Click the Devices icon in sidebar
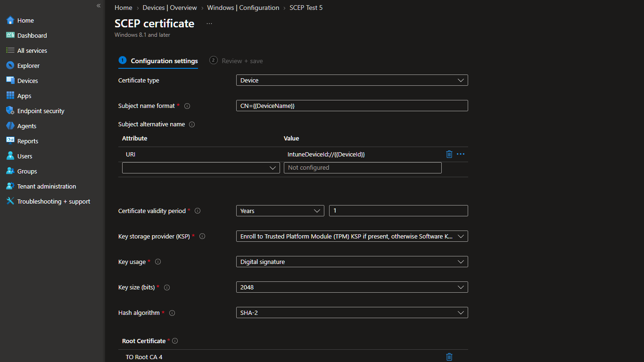 [x=10, y=81]
